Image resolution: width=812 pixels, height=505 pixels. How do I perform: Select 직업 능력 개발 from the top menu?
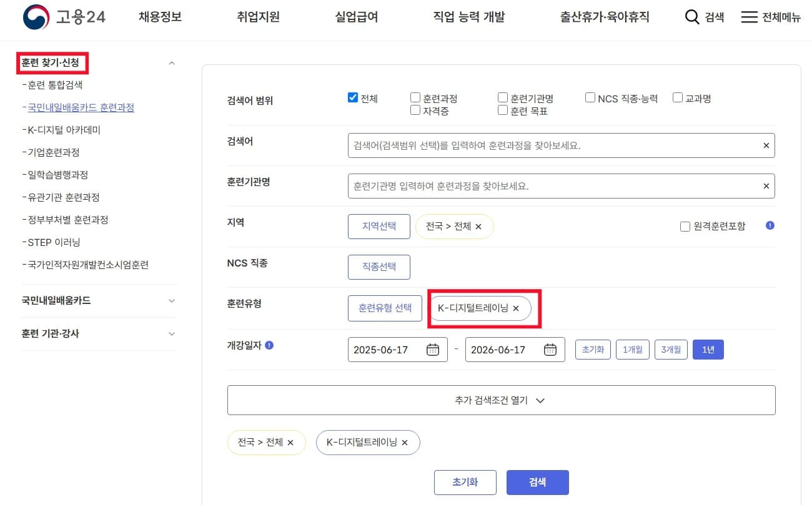tap(470, 17)
